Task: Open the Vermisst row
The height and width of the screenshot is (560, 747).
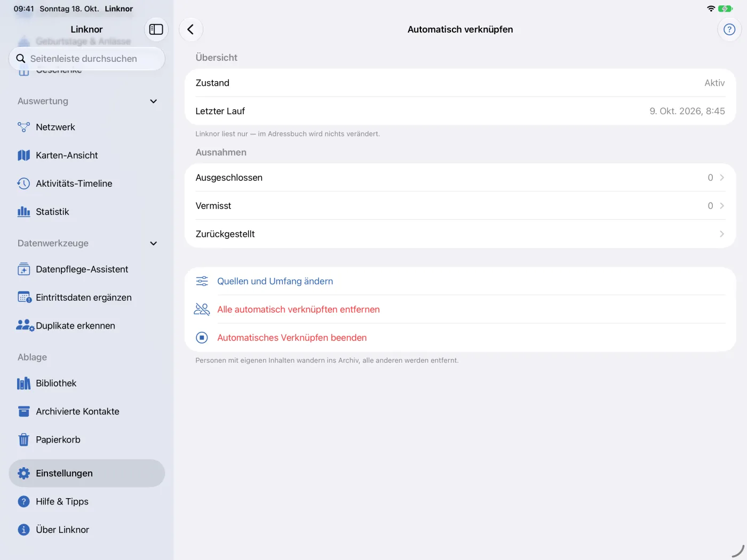Action: coord(460,206)
